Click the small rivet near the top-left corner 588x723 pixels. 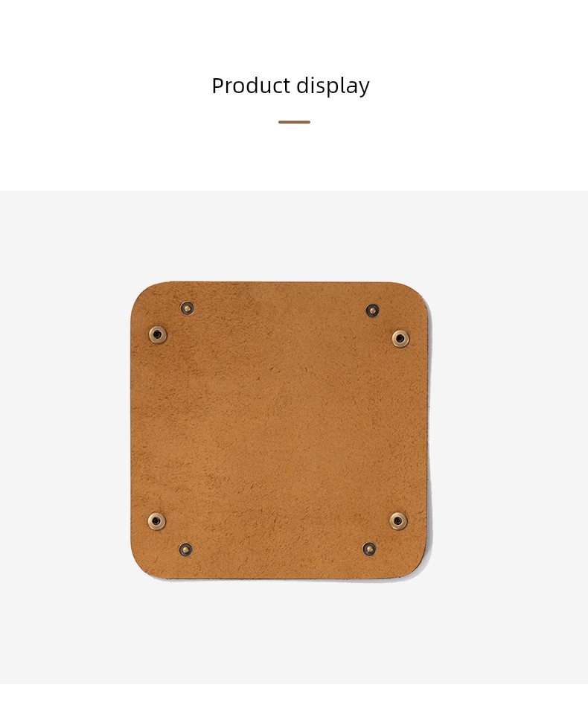pos(187,308)
